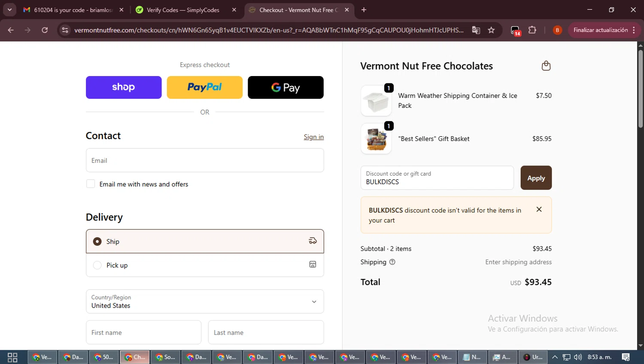
Task: Click the Best Sellers Gift Basket thumbnail
Action: [x=376, y=139]
